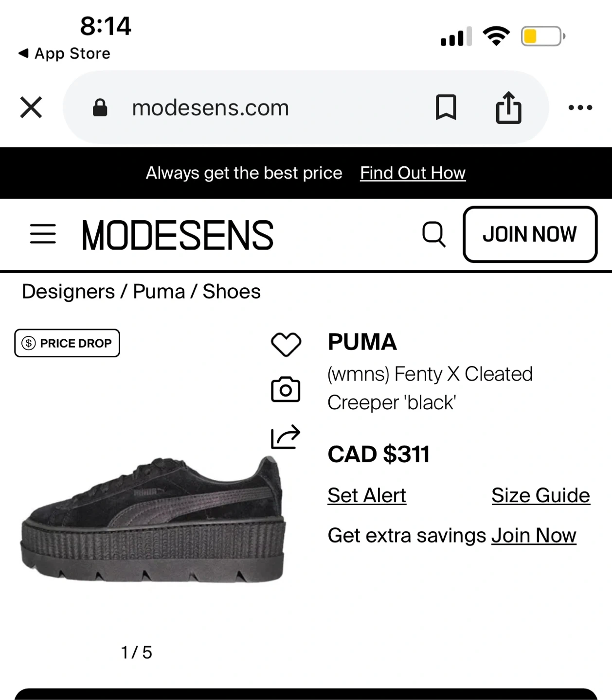Open Designers breadcrumb link

click(x=69, y=292)
